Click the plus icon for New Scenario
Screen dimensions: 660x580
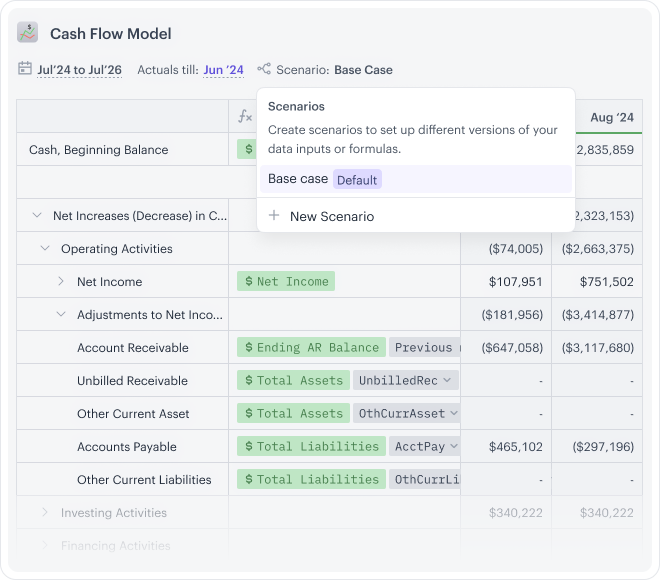[x=274, y=216]
